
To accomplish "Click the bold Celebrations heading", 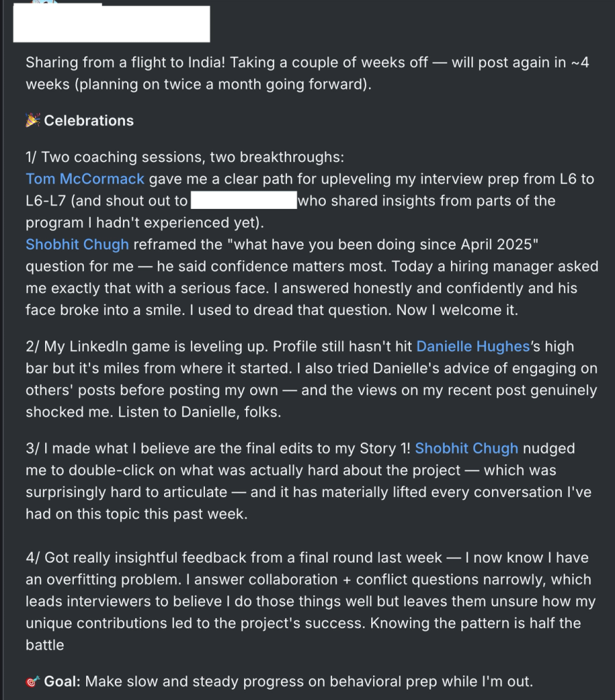I will [89, 121].
